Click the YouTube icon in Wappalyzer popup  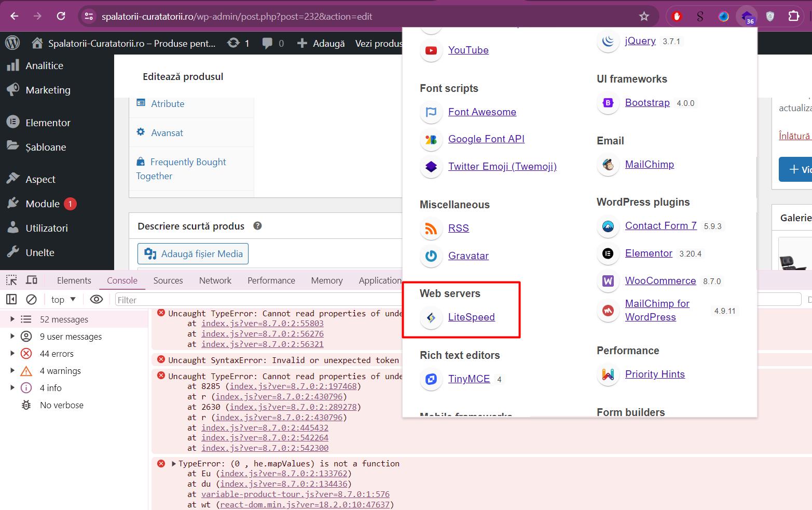click(x=431, y=50)
